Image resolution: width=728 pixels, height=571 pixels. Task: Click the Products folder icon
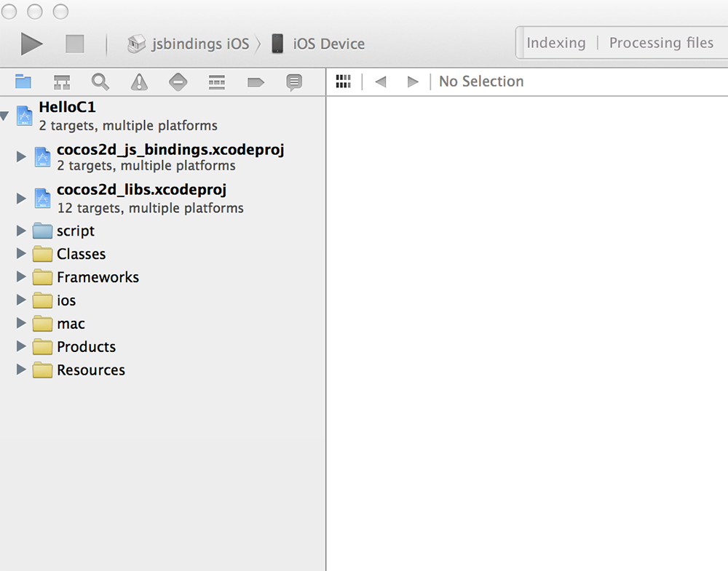[x=42, y=346]
